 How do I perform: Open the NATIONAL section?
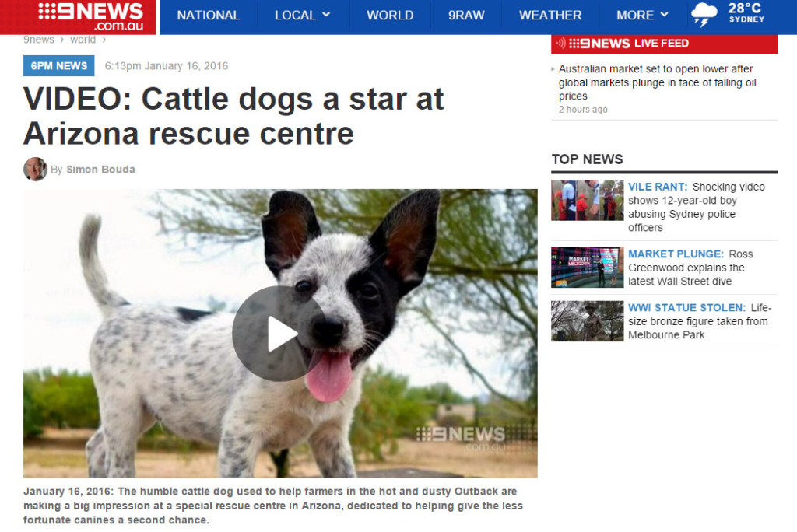pyautogui.click(x=209, y=16)
